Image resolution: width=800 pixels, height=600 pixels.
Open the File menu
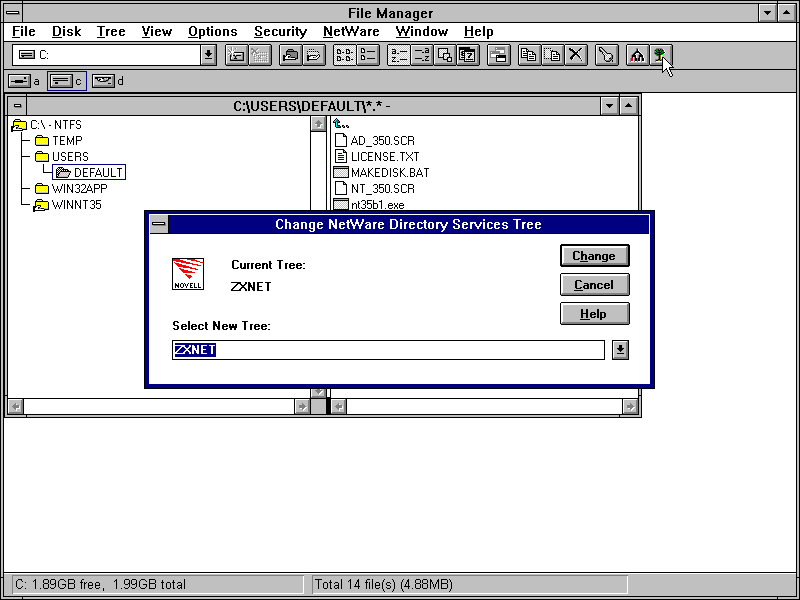tap(23, 32)
